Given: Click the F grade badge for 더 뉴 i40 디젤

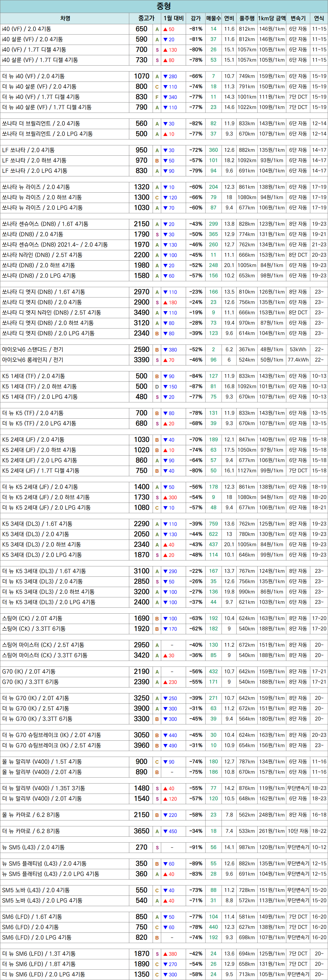Looking at the screenshot, I should [x=157, y=97].
